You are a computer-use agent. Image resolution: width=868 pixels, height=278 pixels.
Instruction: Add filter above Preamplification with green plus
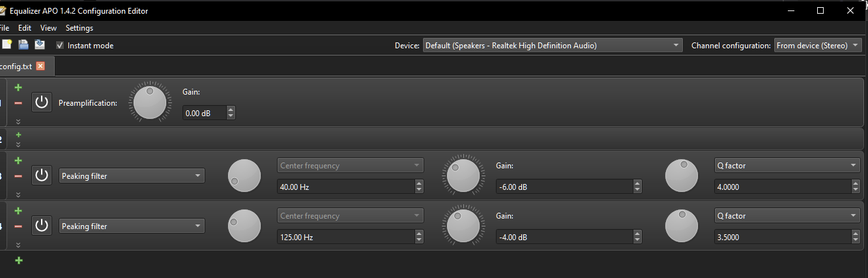click(18, 87)
